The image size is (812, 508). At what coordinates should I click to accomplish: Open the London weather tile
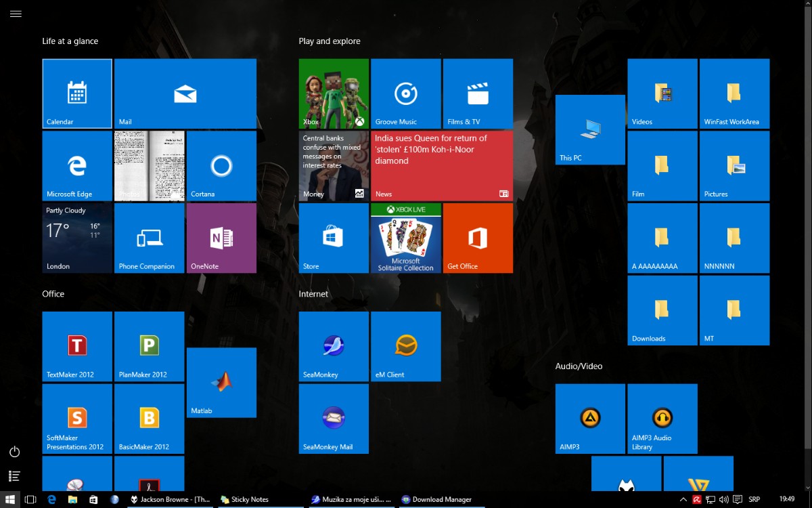click(77, 238)
